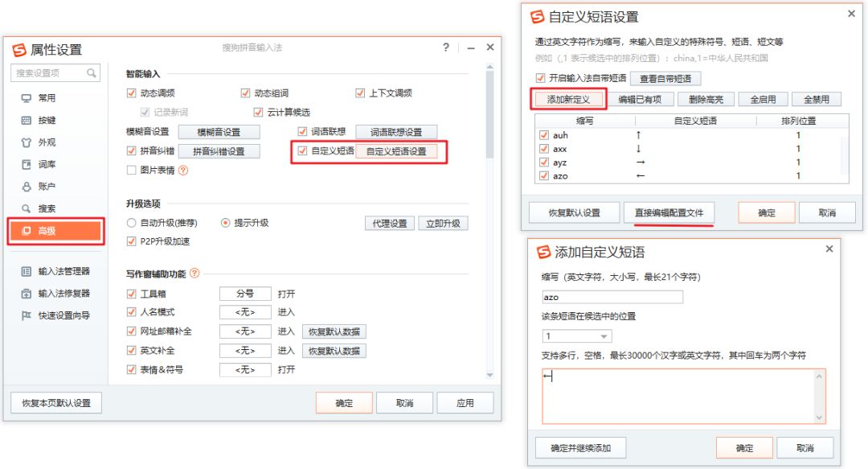
Task: Click search magnifier in 搜索设置项 box
Action: point(92,72)
